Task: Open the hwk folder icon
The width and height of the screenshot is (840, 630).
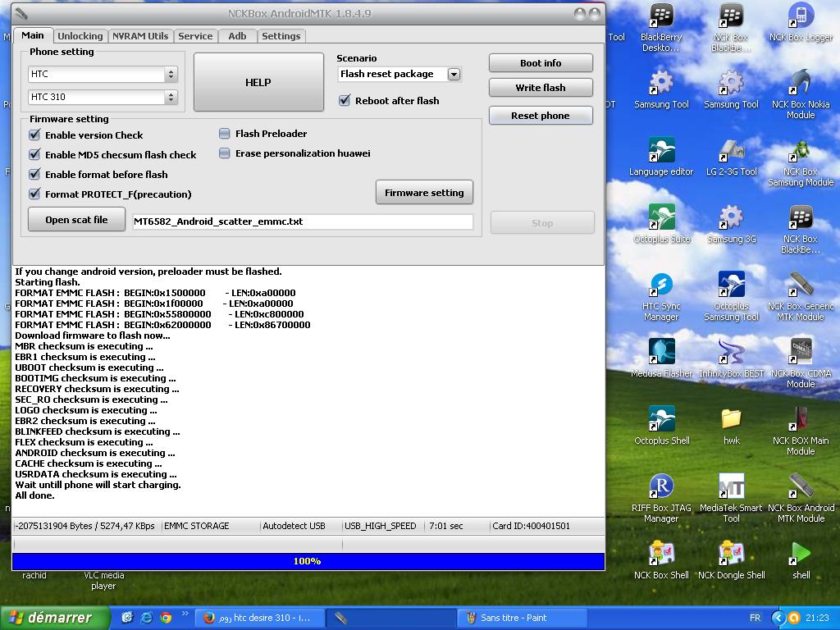Action: pyautogui.click(x=731, y=426)
